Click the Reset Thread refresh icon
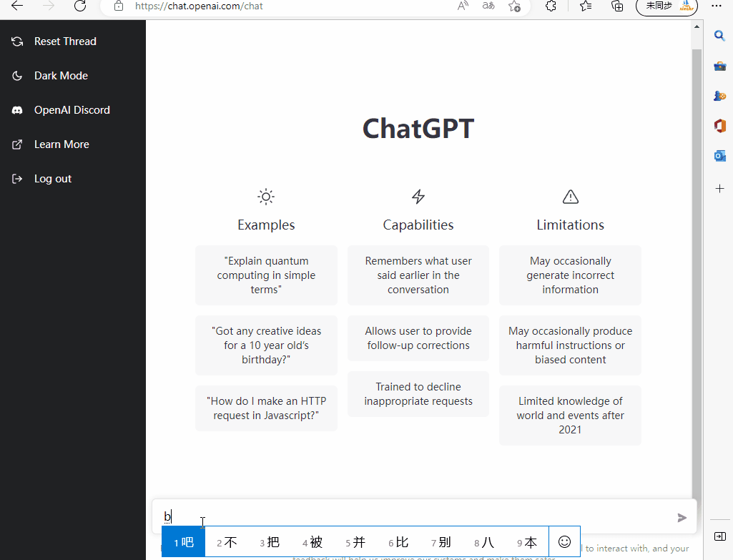733x560 pixels. coord(17,41)
